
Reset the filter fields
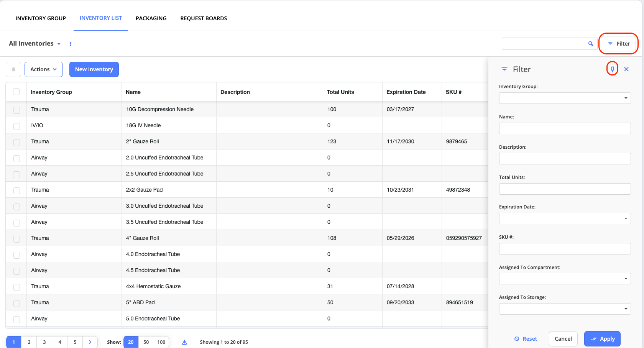pos(526,339)
